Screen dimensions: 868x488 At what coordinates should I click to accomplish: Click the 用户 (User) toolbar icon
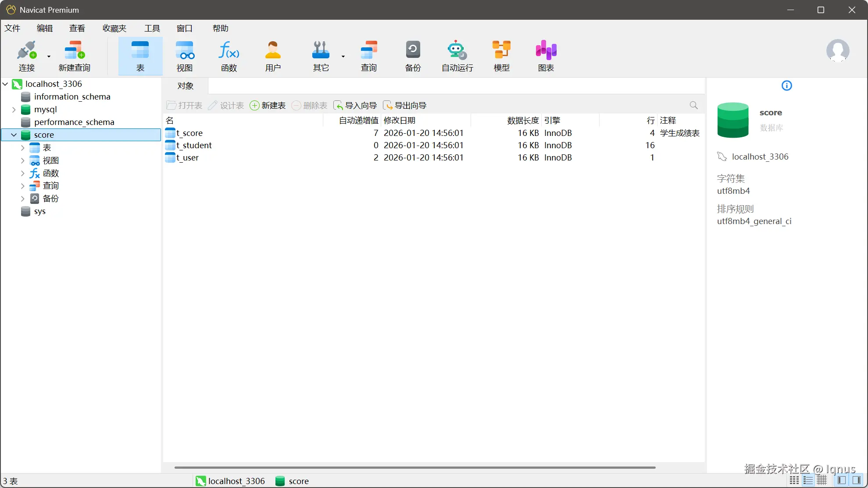[273, 56]
